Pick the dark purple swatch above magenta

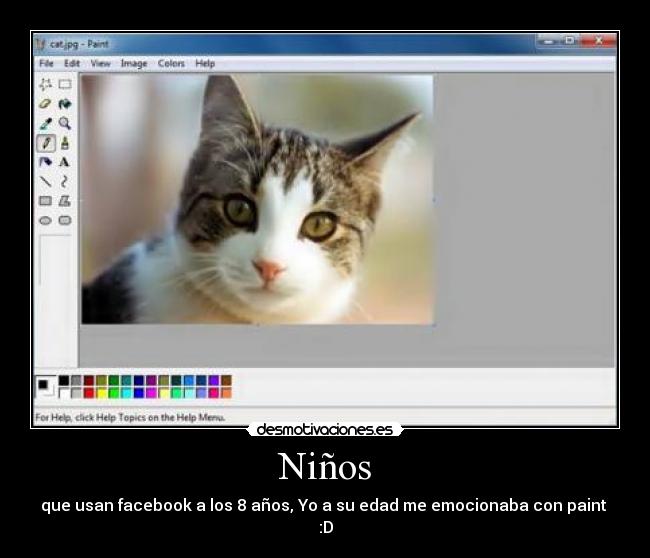click(x=151, y=380)
